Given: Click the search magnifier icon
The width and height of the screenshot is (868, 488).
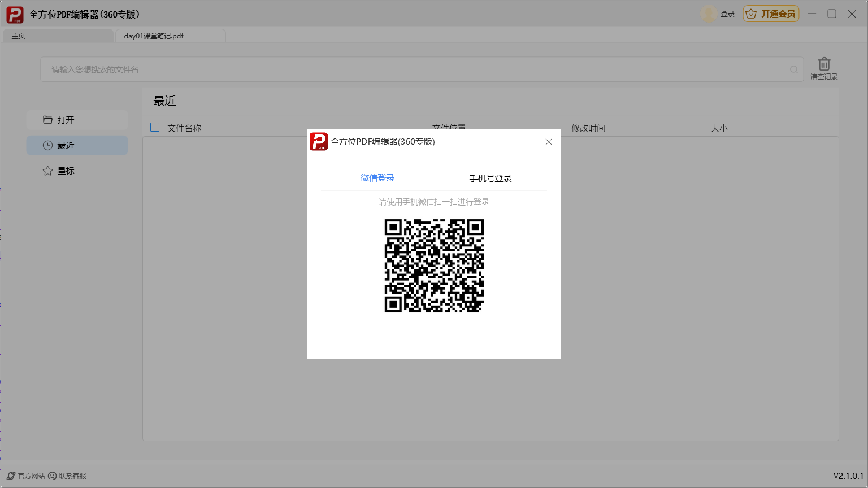Looking at the screenshot, I should 794,69.
